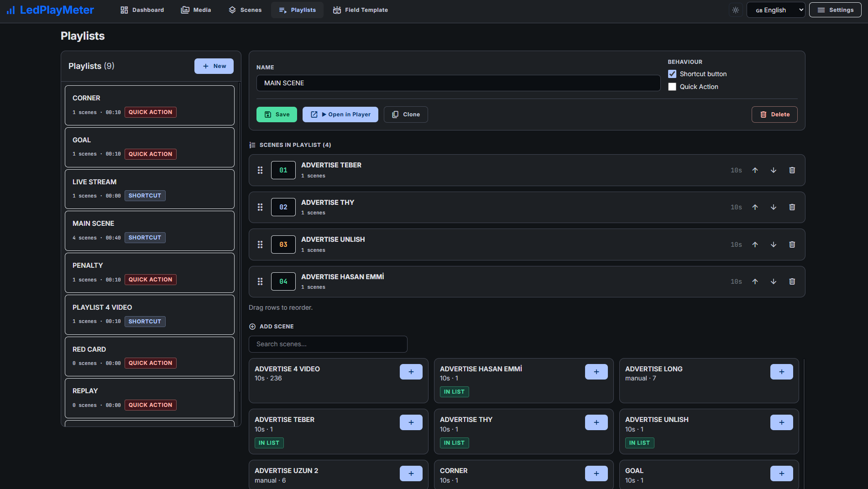Select the Playlists tab
This screenshot has width=868, height=489.
pyautogui.click(x=297, y=10)
